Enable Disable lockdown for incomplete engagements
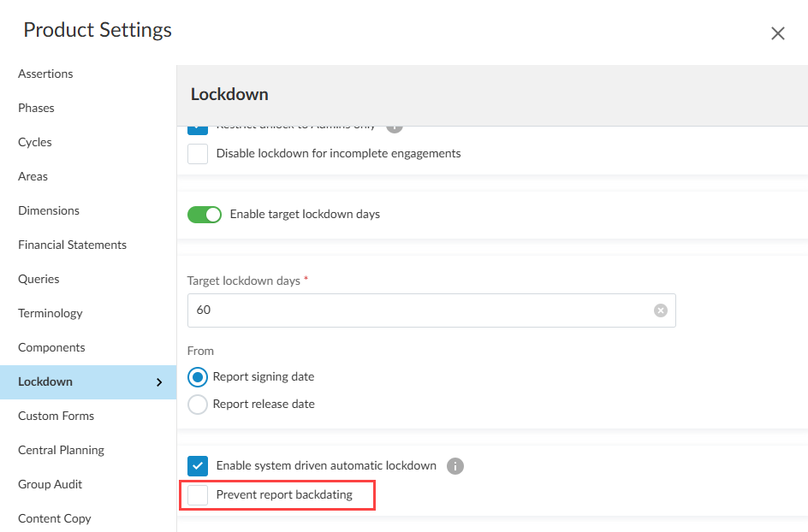This screenshot has width=808, height=532. point(197,154)
